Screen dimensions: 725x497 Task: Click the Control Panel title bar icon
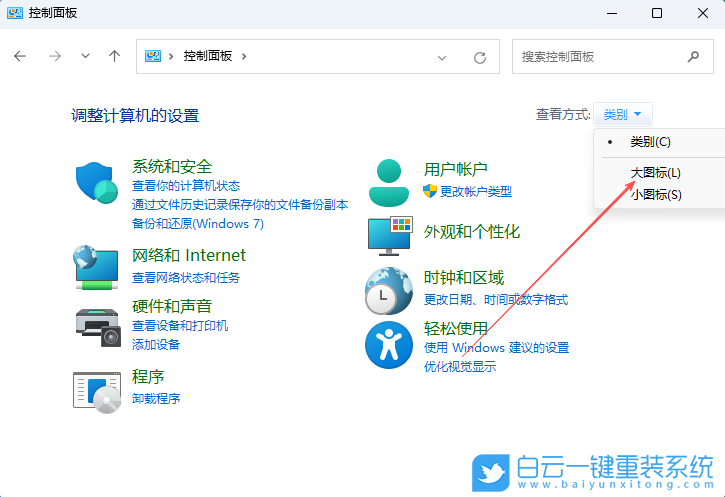[x=15, y=13]
